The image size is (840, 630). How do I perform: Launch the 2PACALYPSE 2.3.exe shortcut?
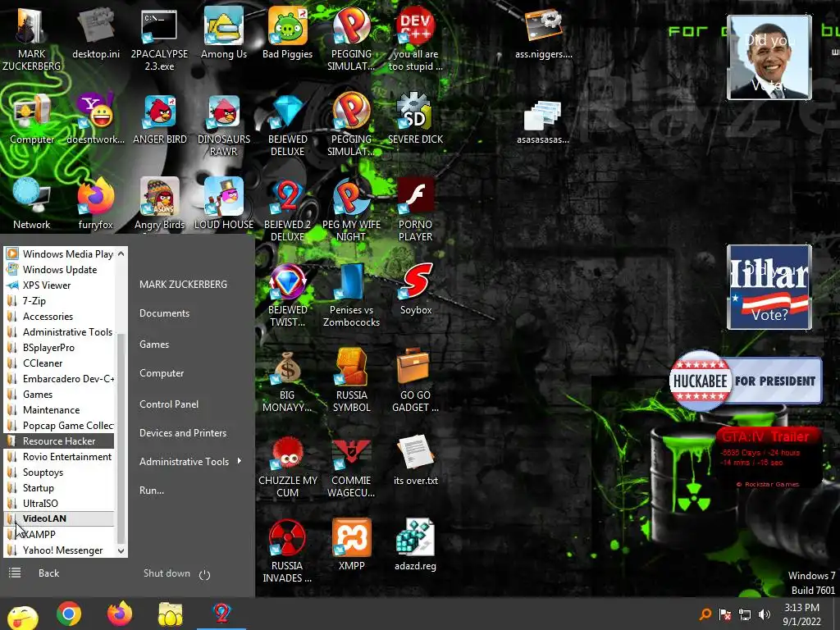tap(159, 39)
